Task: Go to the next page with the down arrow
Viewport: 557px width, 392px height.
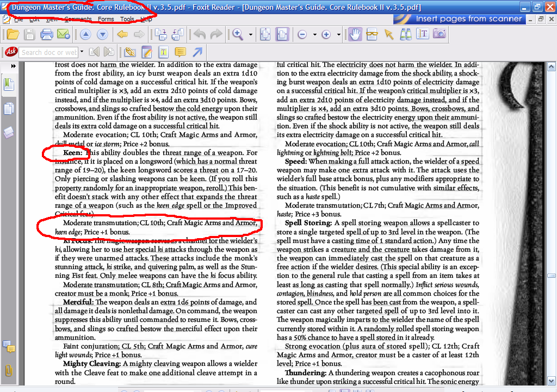Action: point(102,34)
